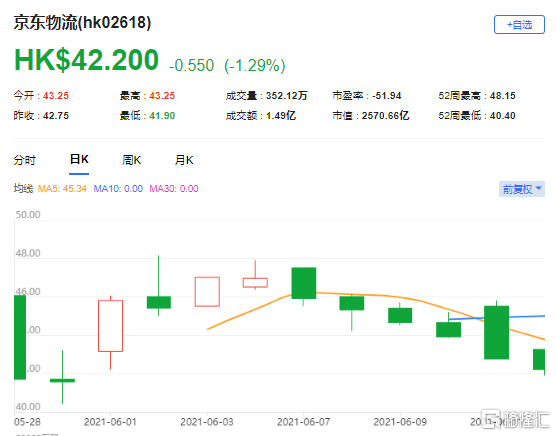Screen dimensions: 556x436
Task: Click the 市值 value 2570.66亿
Action: (385, 116)
